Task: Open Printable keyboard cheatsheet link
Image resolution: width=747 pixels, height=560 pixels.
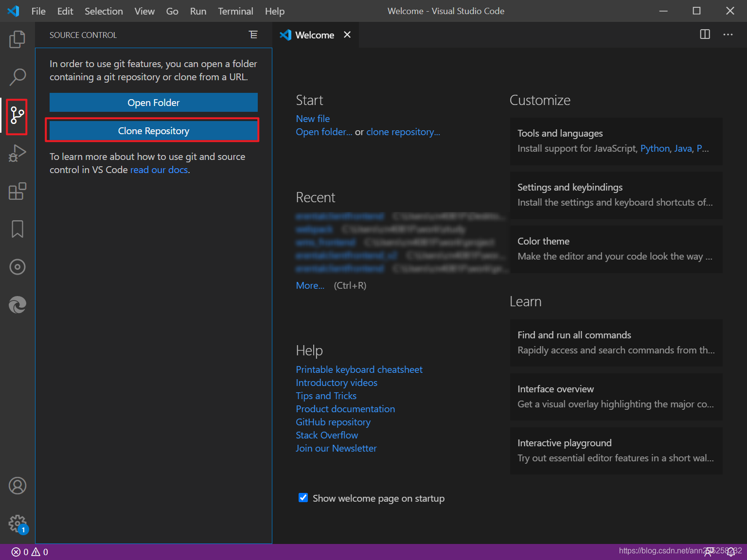Action: [359, 369]
